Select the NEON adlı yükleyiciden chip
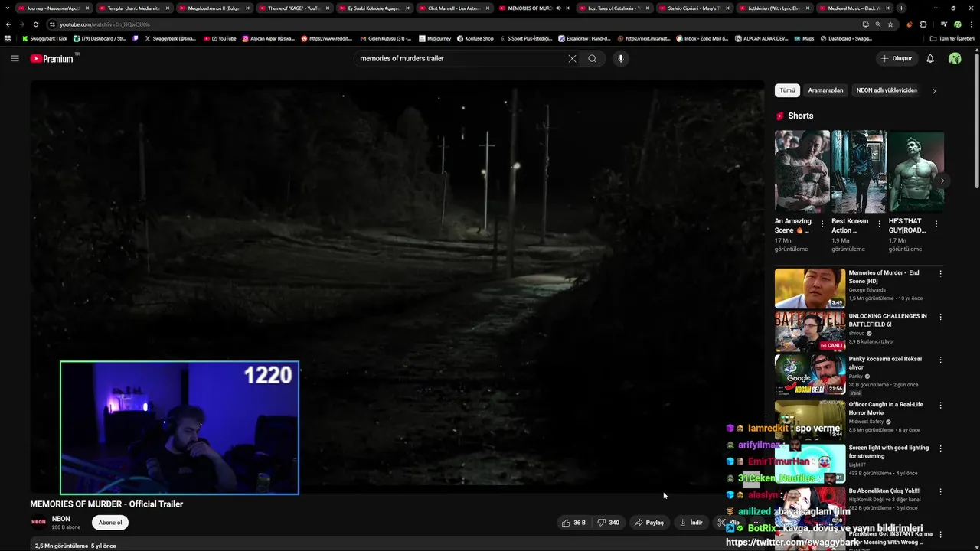This screenshot has height=551, width=980. (887, 90)
